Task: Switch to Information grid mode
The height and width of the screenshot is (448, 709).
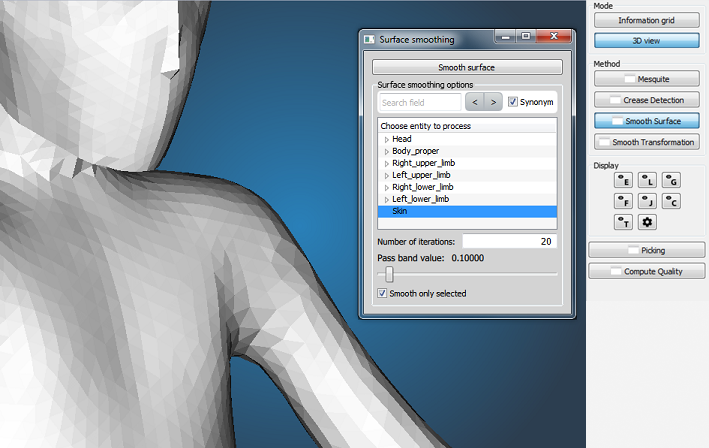Action: click(647, 20)
